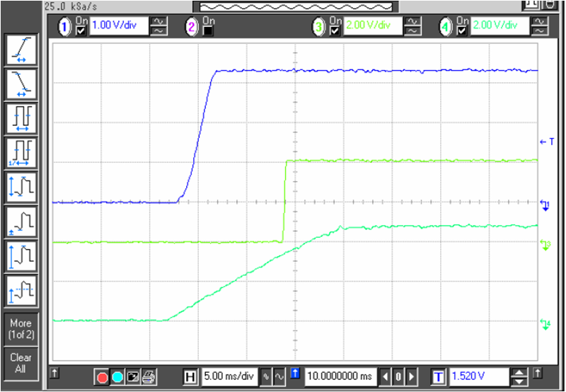
Task: Click the 1.520 V trigger level field
Action: pos(479,377)
